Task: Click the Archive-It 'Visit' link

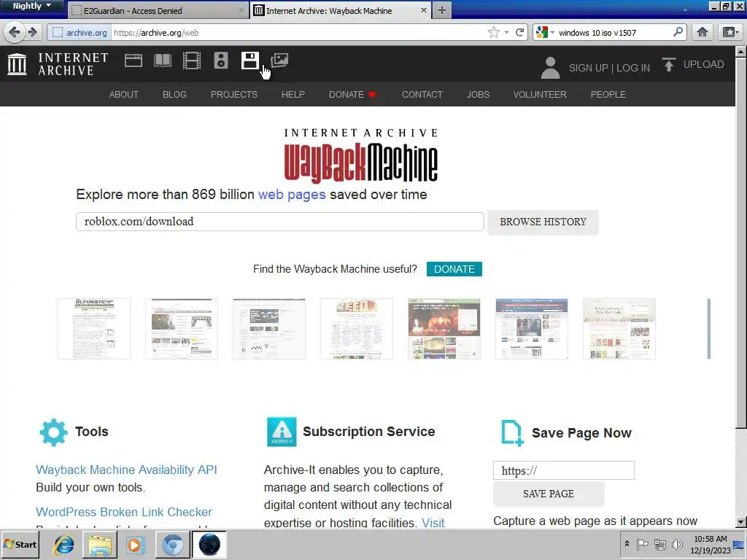Action: coord(433,523)
